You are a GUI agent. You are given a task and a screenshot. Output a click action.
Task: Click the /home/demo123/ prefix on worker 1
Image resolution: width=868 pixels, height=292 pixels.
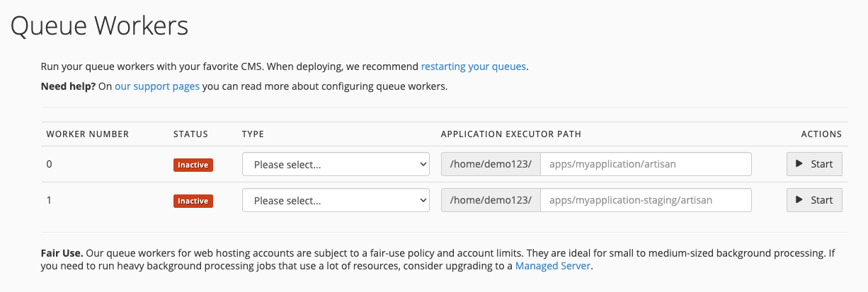point(491,200)
